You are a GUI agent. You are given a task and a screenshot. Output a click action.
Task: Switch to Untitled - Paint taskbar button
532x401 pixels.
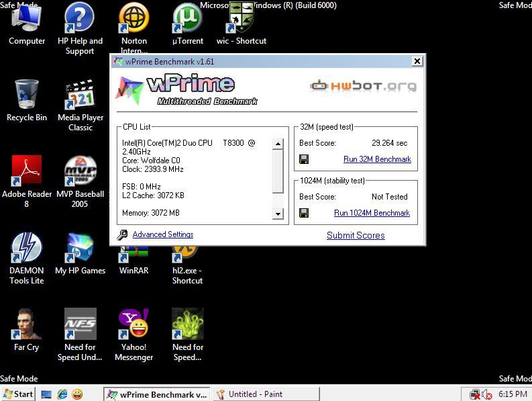tap(266, 394)
